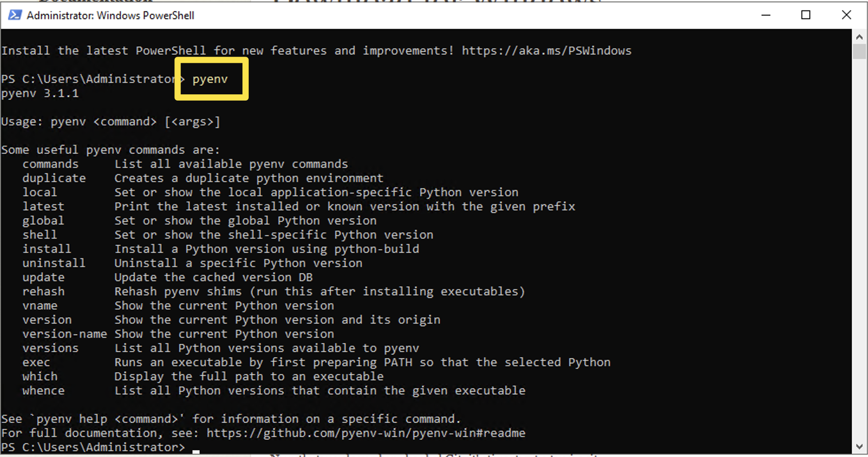868x457 pixels.
Task: Click the 'uninstall' command name
Action: [x=54, y=263]
